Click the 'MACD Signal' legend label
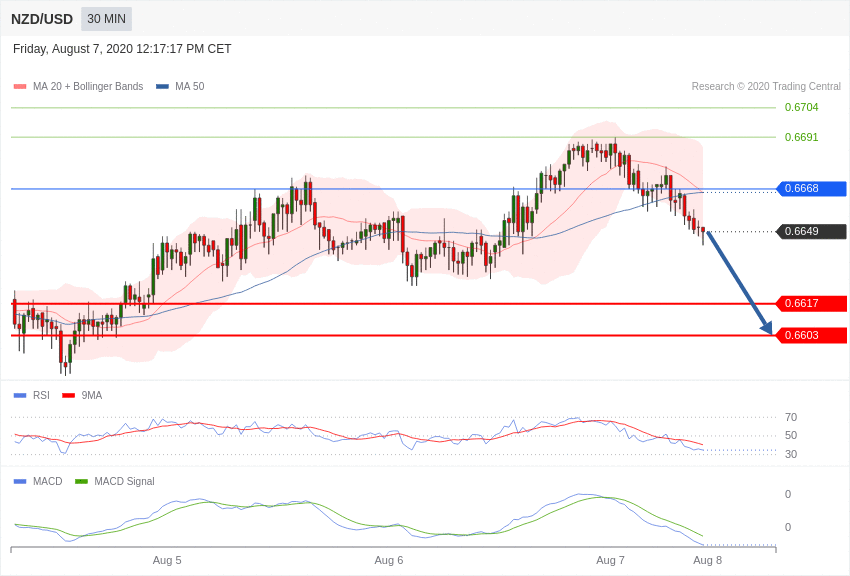 coord(124,481)
